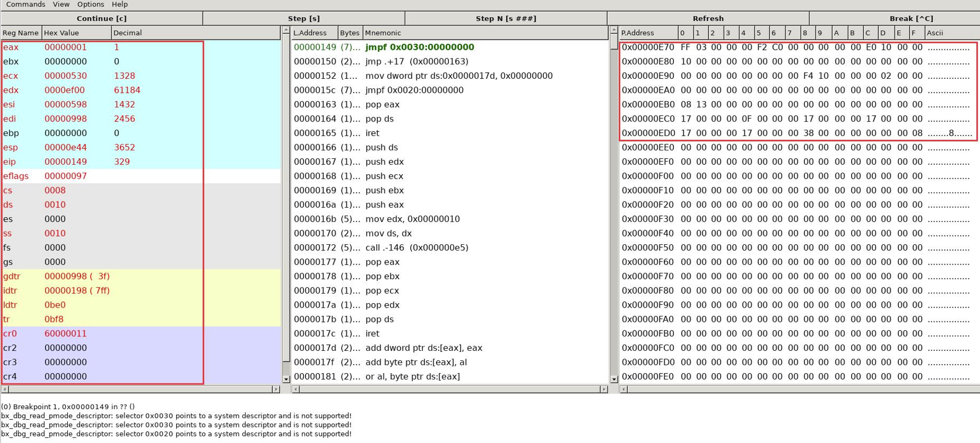Viewport: 980px width, 443px height.
Task: Select the gdtr register row
Action: pos(141,276)
